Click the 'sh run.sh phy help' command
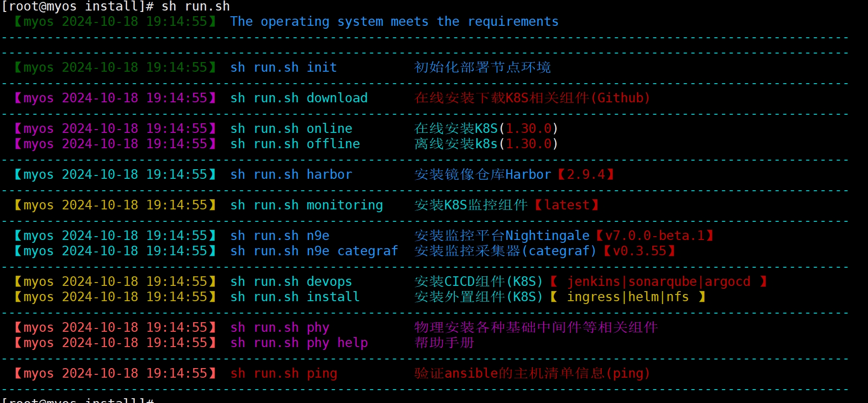Screen dimensions: 868x403 (x=299, y=343)
